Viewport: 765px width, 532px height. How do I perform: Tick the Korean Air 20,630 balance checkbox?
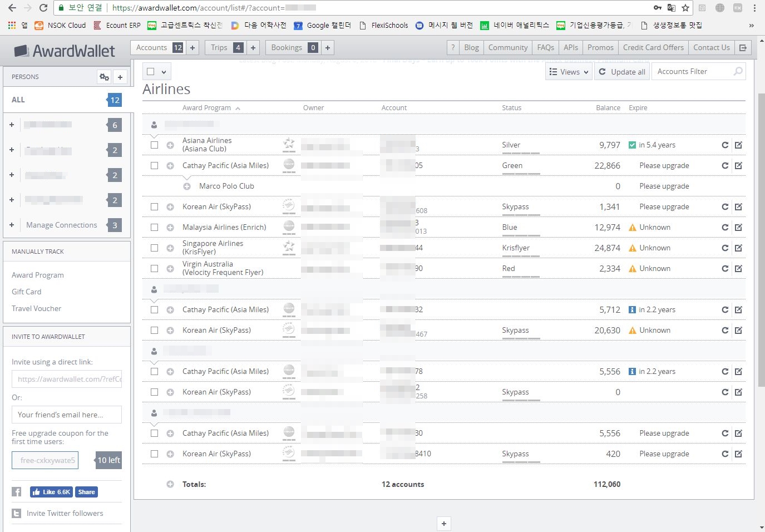pyautogui.click(x=155, y=330)
